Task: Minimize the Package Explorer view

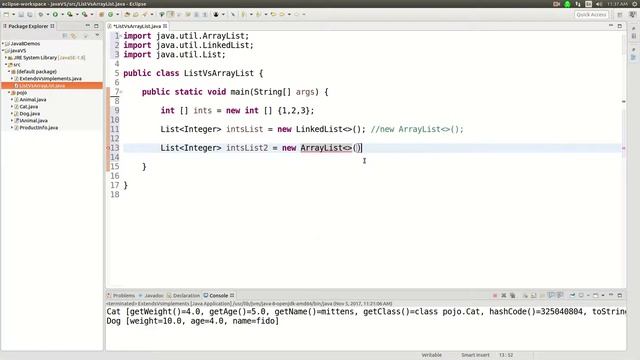Action: 87,26
